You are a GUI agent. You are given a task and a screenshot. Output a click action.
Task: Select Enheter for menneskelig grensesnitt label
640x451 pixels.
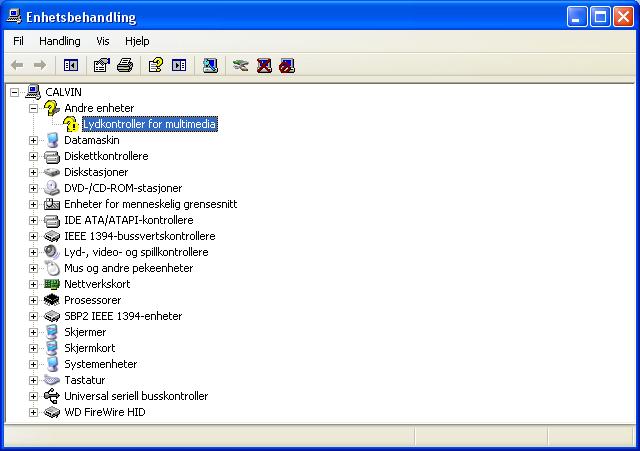(x=151, y=204)
